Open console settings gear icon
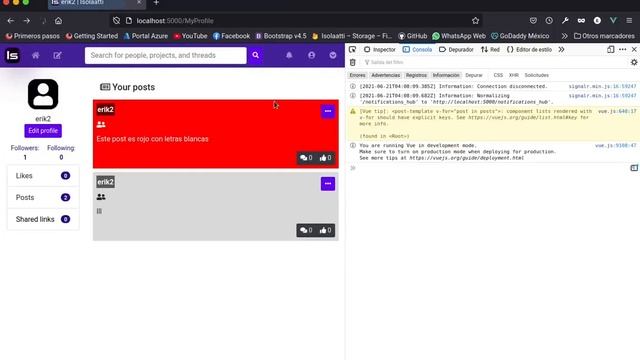Image resolution: width=640 pixels, height=360 pixels. pos(634,62)
